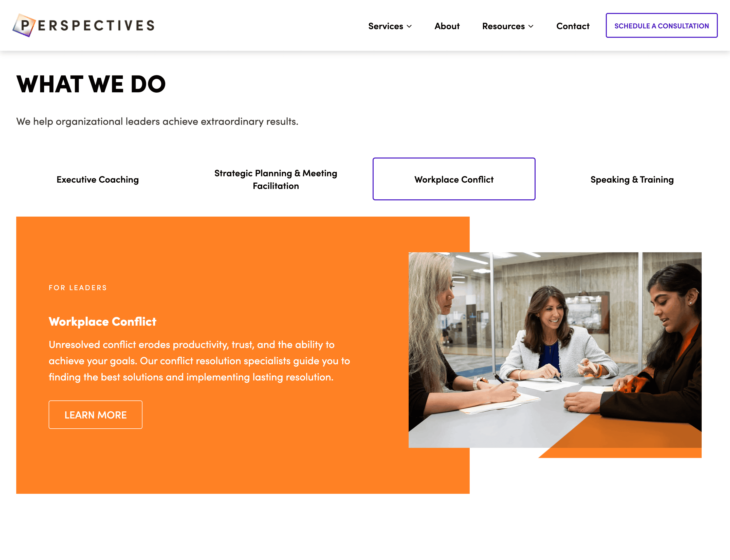Toggle the Speaking and Training tab selection
Image resolution: width=730 pixels, height=560 pixels.
point(632,179)
